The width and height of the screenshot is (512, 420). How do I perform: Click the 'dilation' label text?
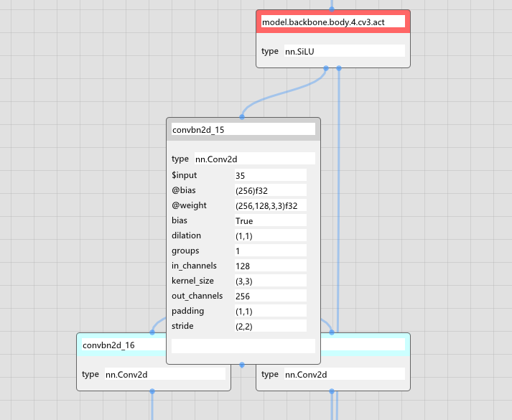click(x=186, y=235)
